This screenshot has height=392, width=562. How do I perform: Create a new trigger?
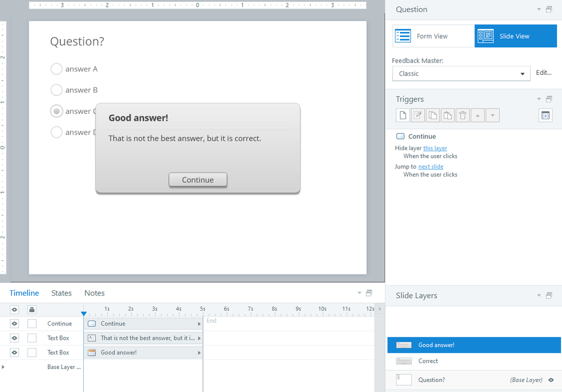pyautogui.click(x=403, y=115)
